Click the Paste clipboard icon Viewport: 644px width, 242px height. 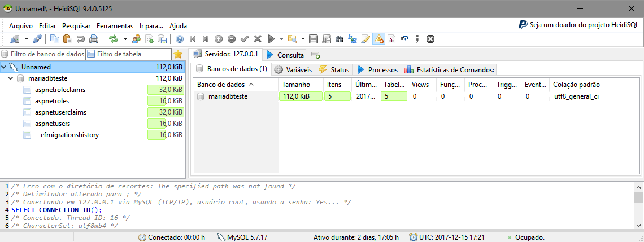pyautogui.click(x=67, y=39)
